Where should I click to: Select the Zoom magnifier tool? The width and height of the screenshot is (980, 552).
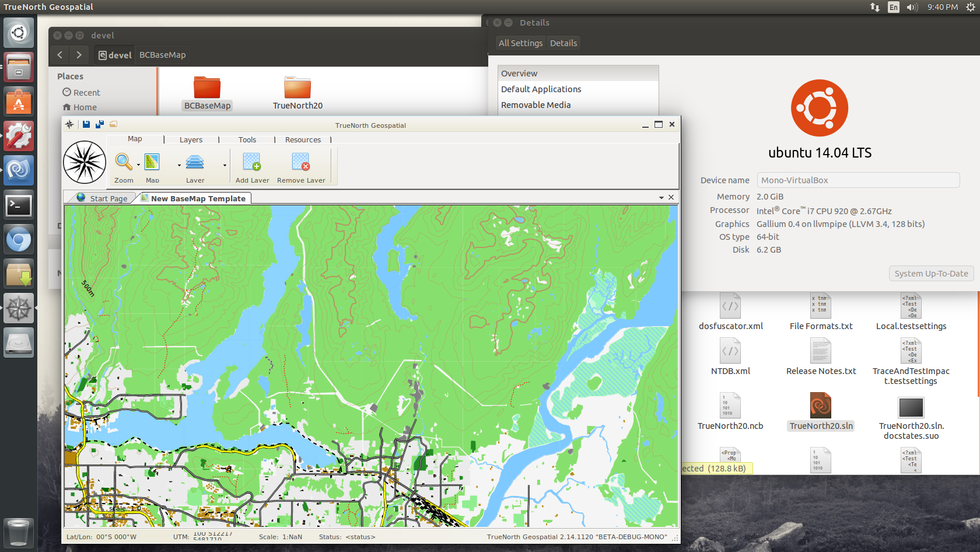tap(123, 162)
